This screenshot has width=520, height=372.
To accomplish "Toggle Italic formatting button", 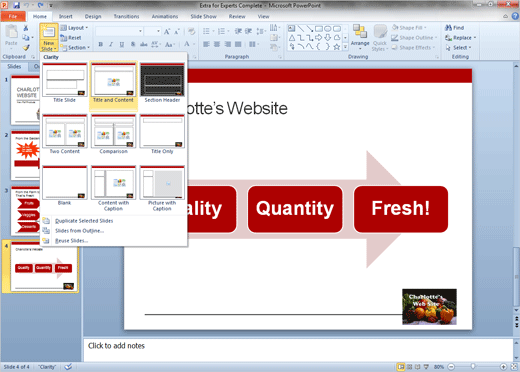I will point(111,44).
